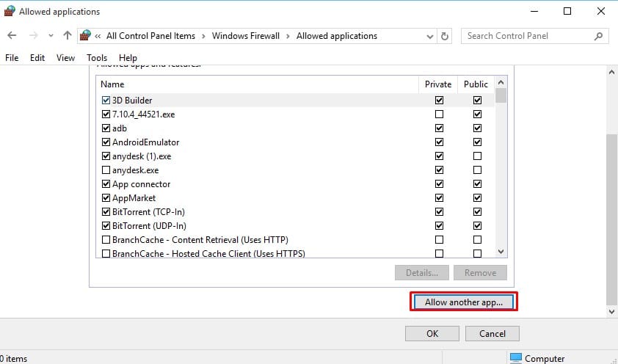Click the app list scrollbar thumb
This screenshot has width=618, height=364.
[501, 95]
